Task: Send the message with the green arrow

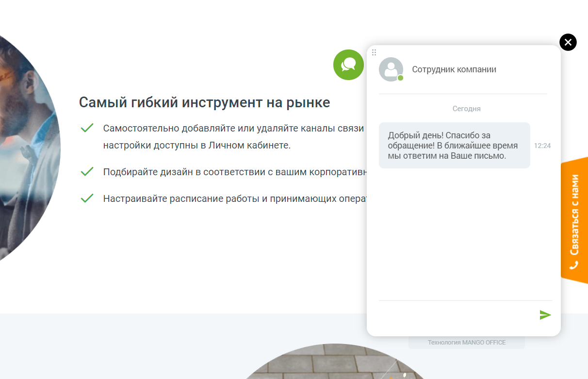Action: (545, 315)
